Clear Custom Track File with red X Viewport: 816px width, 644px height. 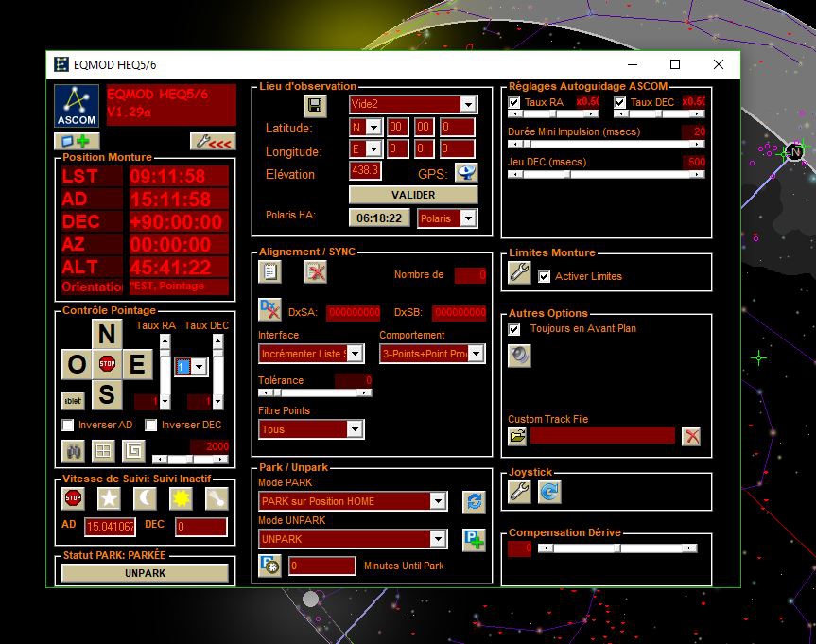pyautogui.click(x=691, y=436)
